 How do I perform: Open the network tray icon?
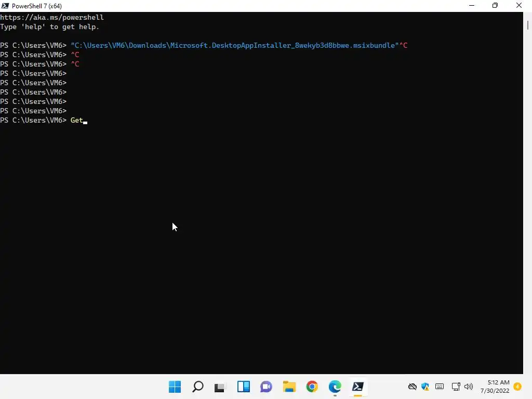(x=456, y=387)
